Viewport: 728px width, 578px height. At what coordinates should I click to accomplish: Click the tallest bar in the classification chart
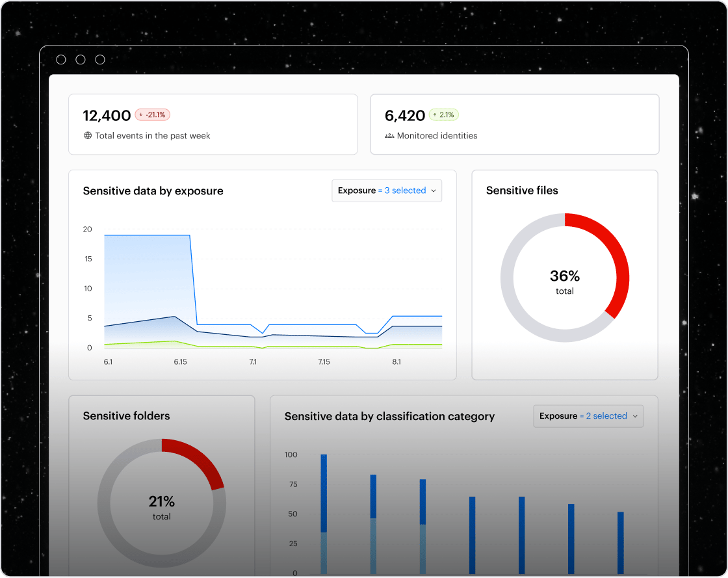point(324,514)
